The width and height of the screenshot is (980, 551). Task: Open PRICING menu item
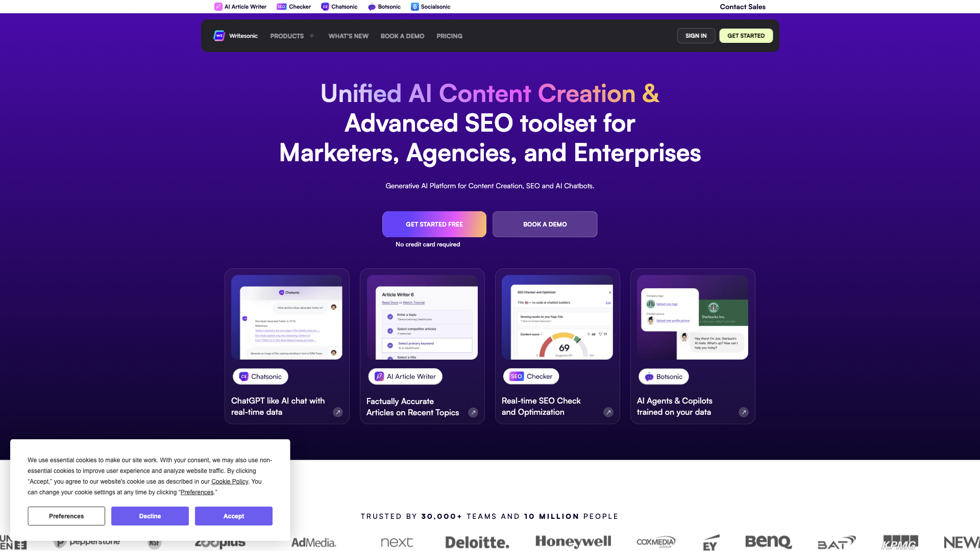click(x=449, y=36)
